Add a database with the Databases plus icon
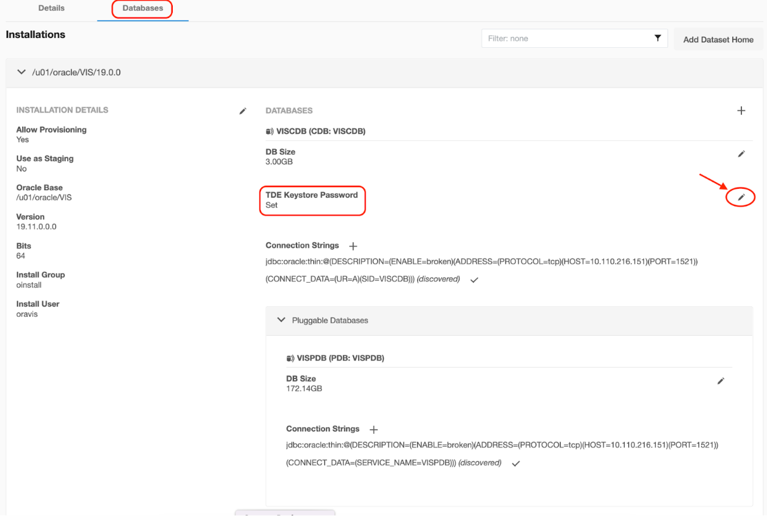The width and height of the screenshot is (767, 532). 741,111
